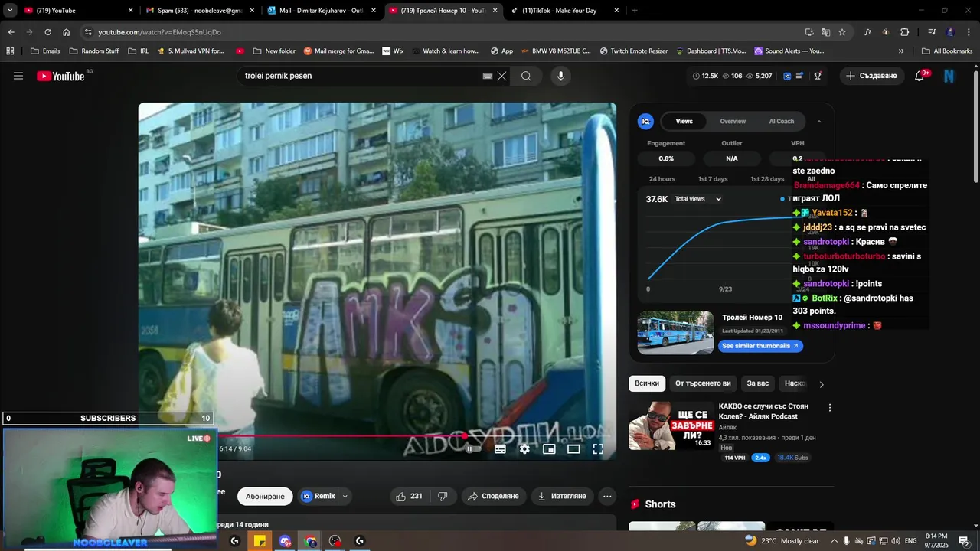The width and height of the screenshot is (980, 551).
Task: Open the Emails bookmark folder
Action: [45, 51]
